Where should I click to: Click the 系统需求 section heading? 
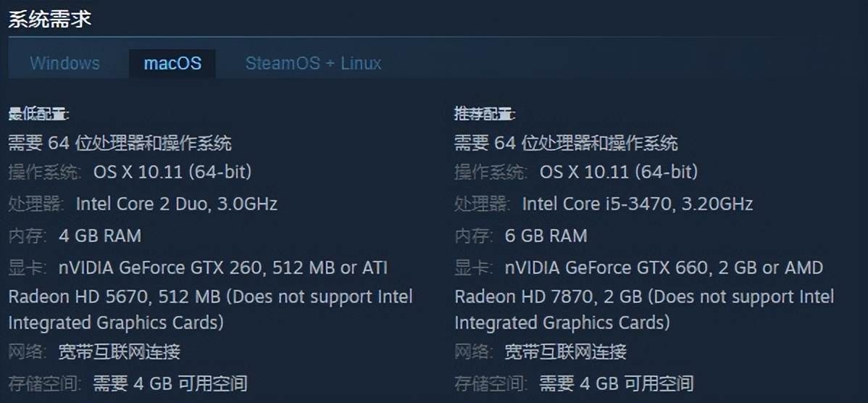[50, 20]
